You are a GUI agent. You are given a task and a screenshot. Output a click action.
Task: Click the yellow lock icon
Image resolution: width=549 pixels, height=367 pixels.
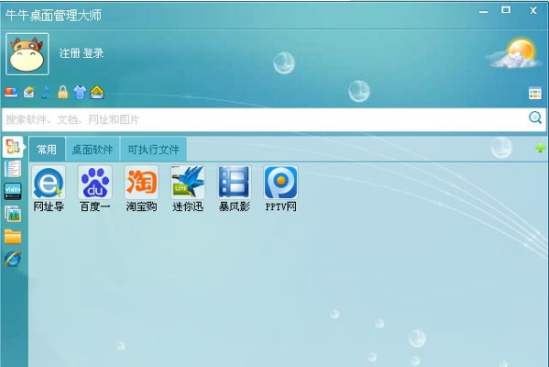click(x=63, y=92)
